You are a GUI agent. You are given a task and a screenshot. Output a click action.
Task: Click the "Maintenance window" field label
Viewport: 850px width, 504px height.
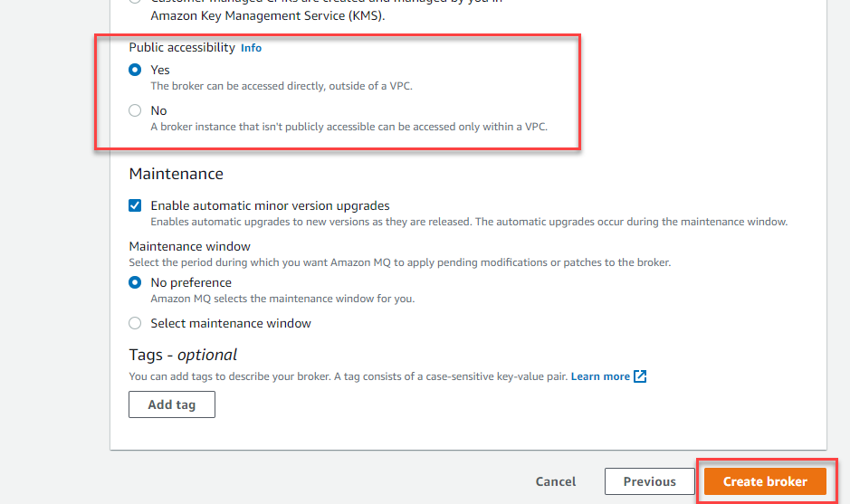tap(189, 246)
